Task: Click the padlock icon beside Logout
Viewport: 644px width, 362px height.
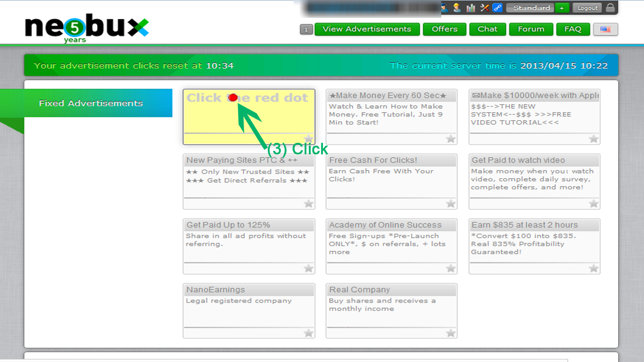Action: [611, 8]
